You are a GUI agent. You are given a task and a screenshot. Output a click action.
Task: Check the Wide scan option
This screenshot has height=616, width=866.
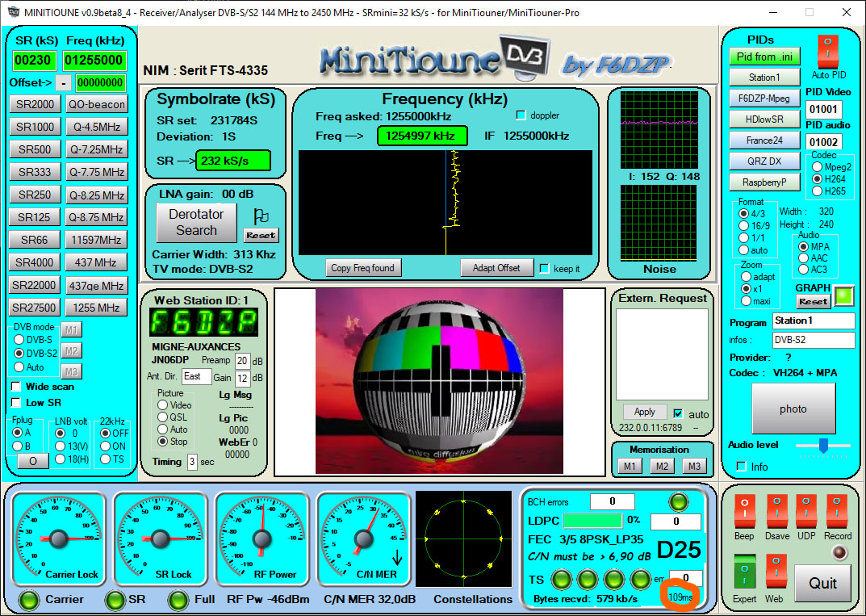coord(14,387)
